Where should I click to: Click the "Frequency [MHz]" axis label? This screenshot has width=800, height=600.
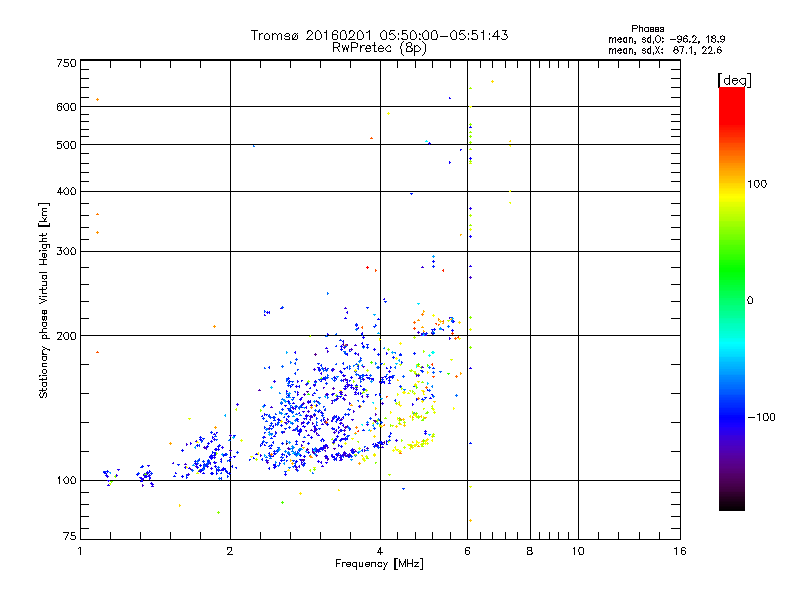pos(379,564)
